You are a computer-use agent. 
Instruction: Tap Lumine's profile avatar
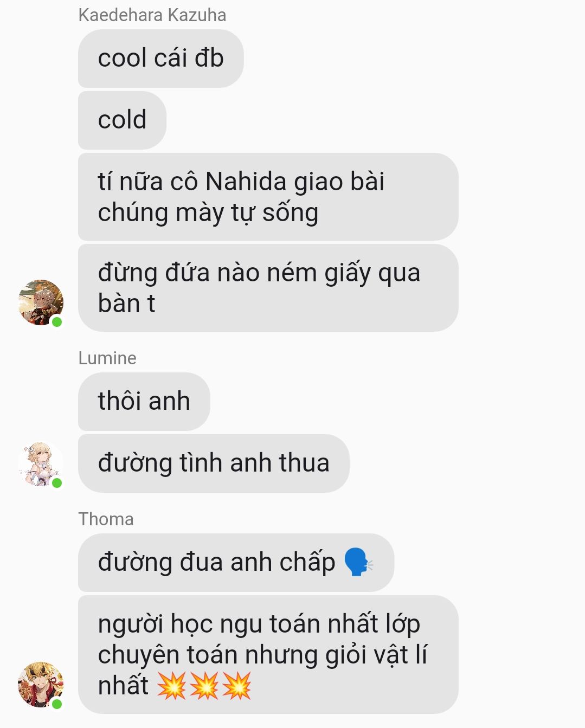(x=41, y=463)
